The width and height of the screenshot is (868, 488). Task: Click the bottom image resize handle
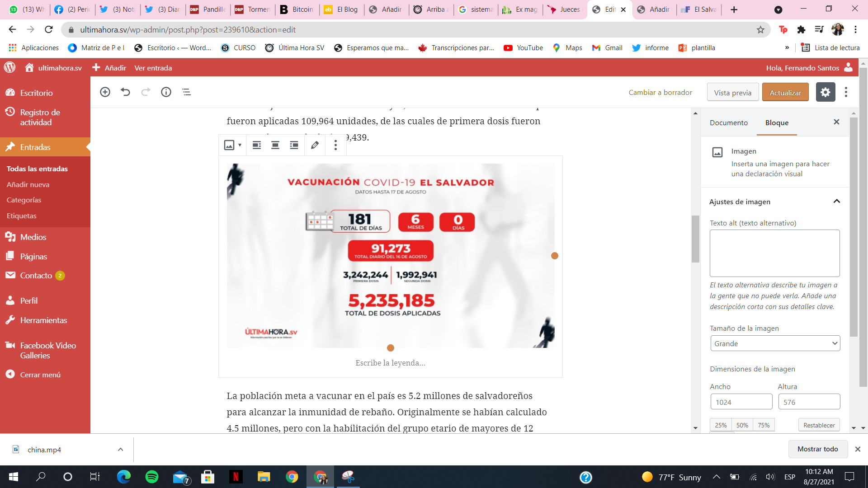tap(391, 348)
